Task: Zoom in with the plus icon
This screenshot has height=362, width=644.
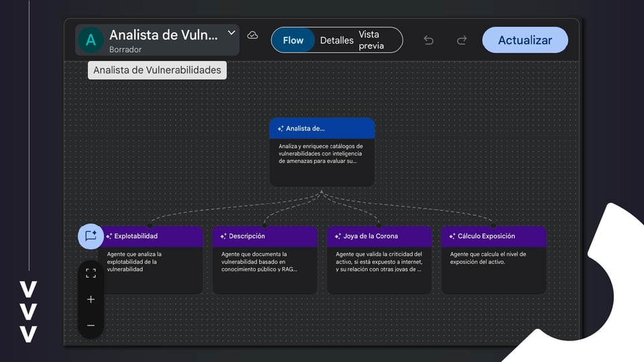Action: coord(91,299)
